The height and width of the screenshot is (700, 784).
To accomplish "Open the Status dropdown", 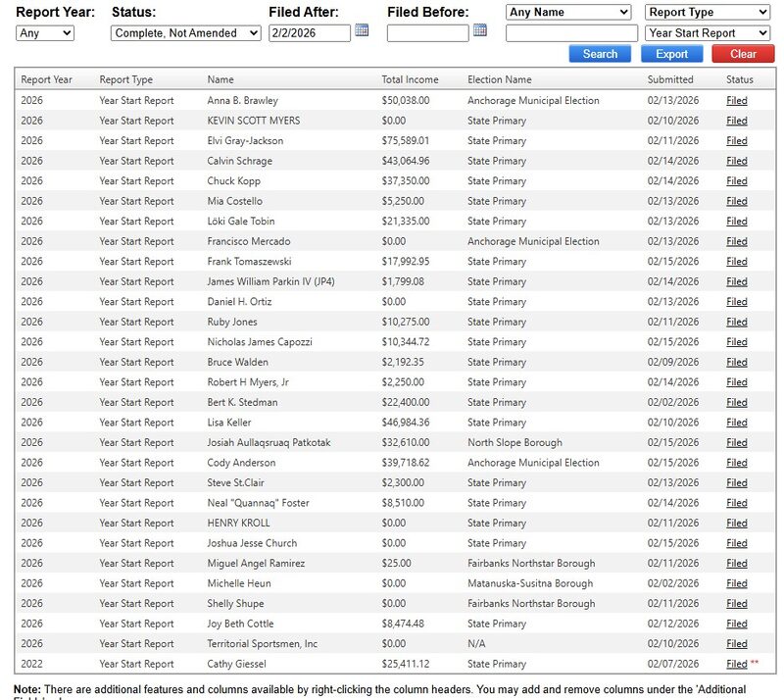I will tap(185, 33).
